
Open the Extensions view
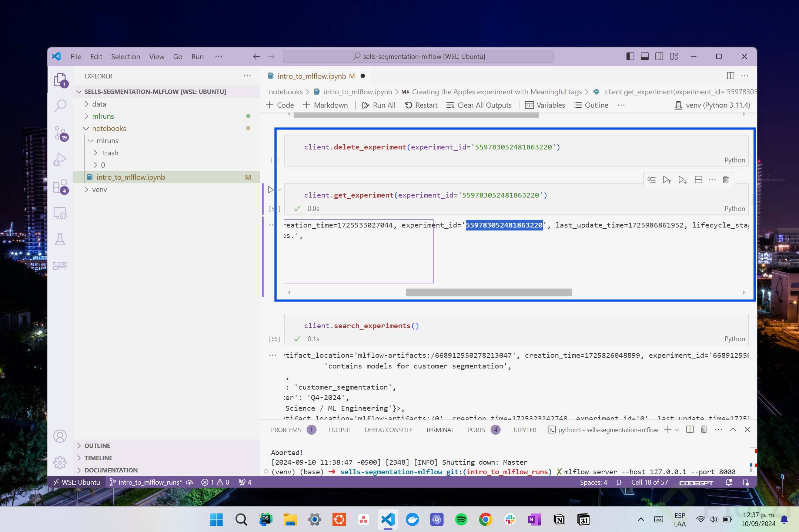(x=60, y=186)
